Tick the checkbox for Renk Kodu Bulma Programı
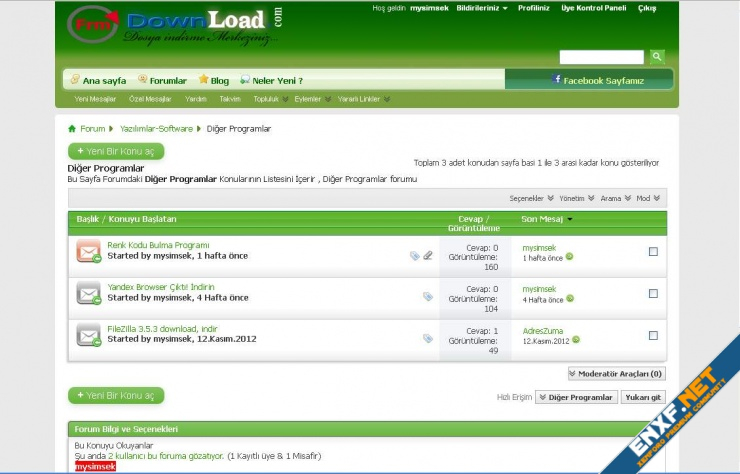Viewport: 740px width, 474px height. (653, 252)
